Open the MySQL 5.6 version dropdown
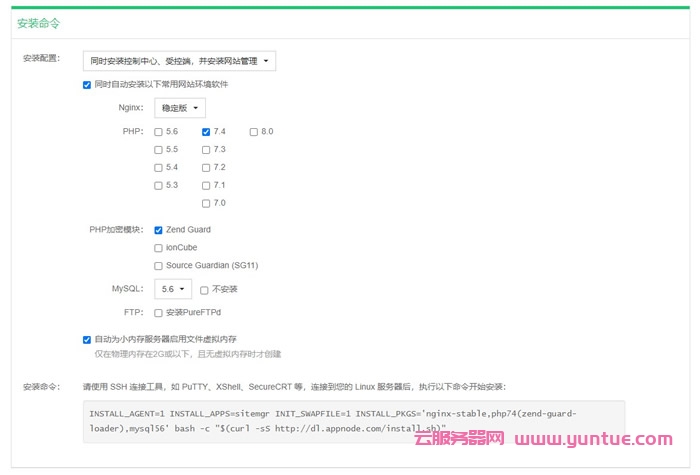This screenshot has height=475, width=700. coord(172,289)
